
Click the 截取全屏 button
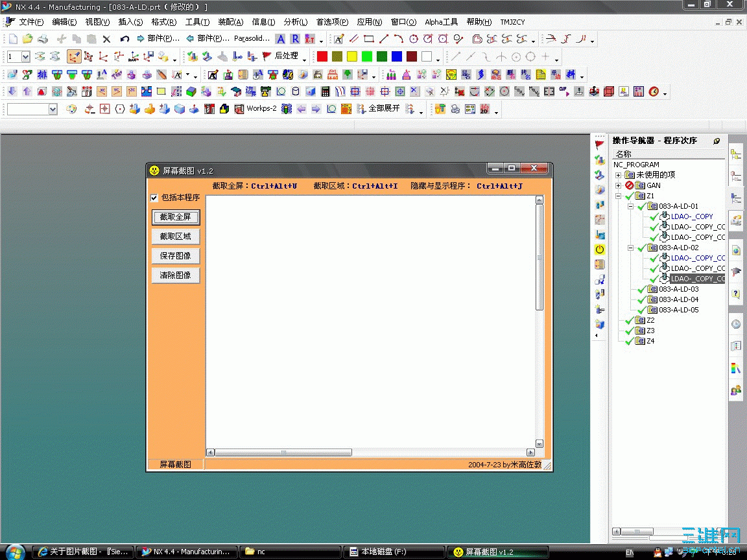(176, 217)
